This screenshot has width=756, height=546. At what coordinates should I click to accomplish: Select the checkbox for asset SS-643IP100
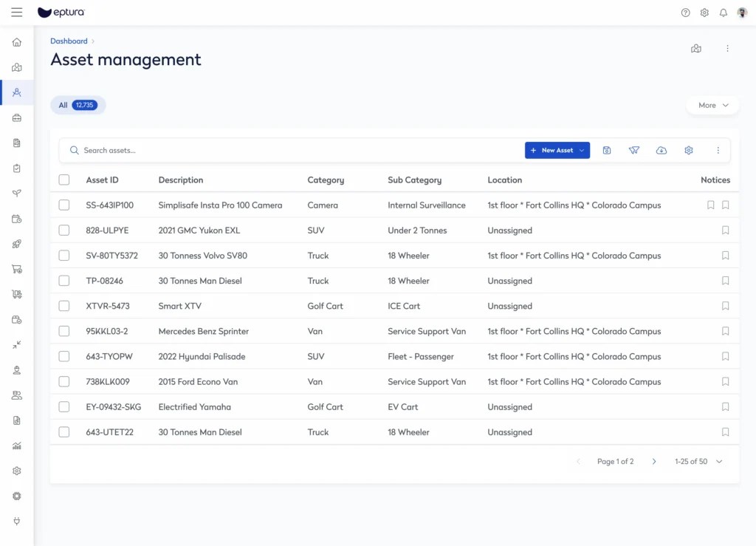click(64, 205)
